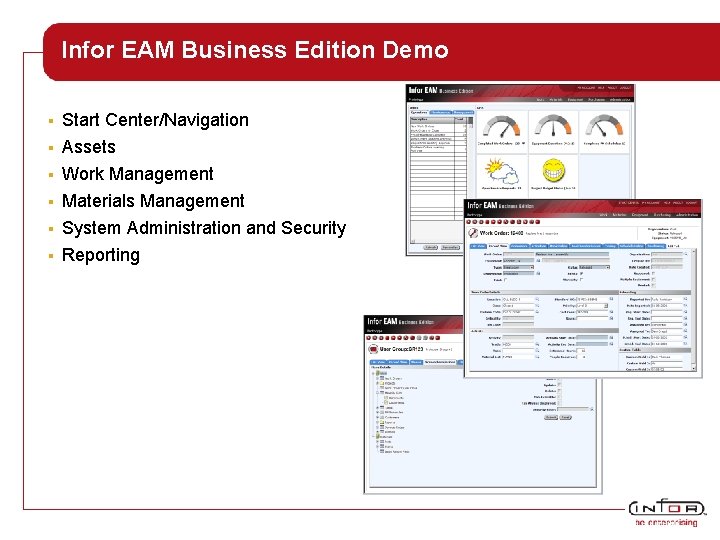Image resolution: width=720 pixels, height=540 pixels.
Task: Click the sun and cloud KPI icon
Action: point(501,171)
